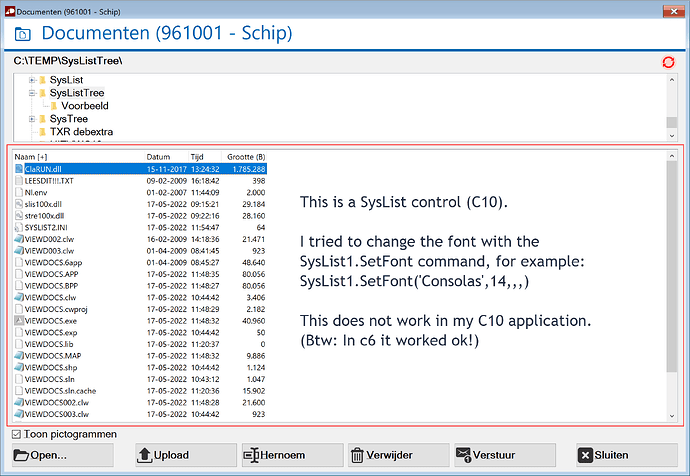
Task: Select the file VIEWDOCS.sln.cache
Action: coord(60,391)
